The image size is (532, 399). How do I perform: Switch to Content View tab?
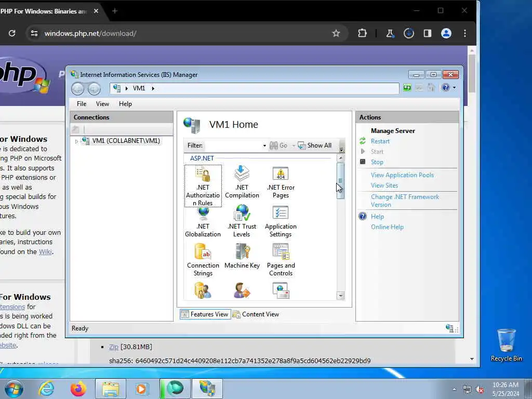click(256, 314)
